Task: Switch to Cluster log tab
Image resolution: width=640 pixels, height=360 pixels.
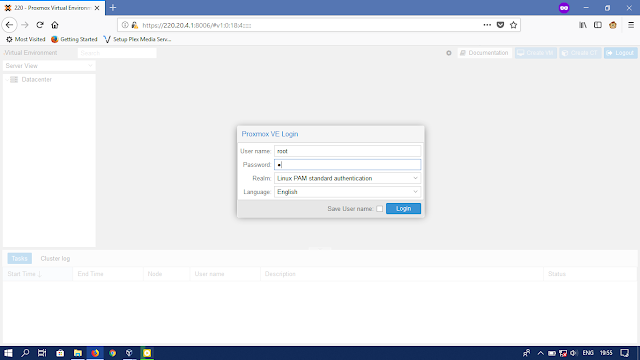Action: click(x=55, y=258)
